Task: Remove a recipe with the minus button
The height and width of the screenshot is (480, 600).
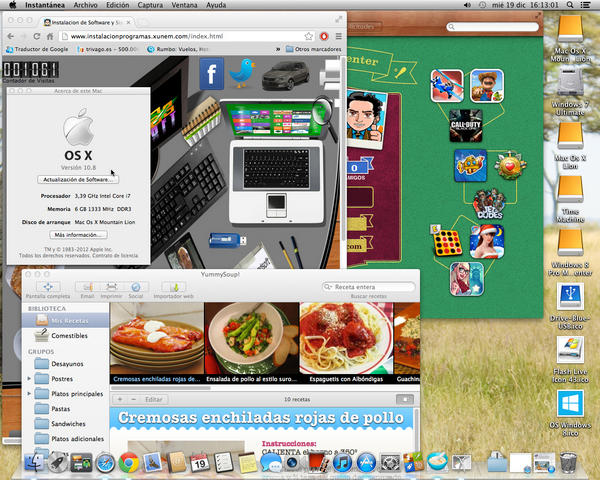Action: coord(134,399)
